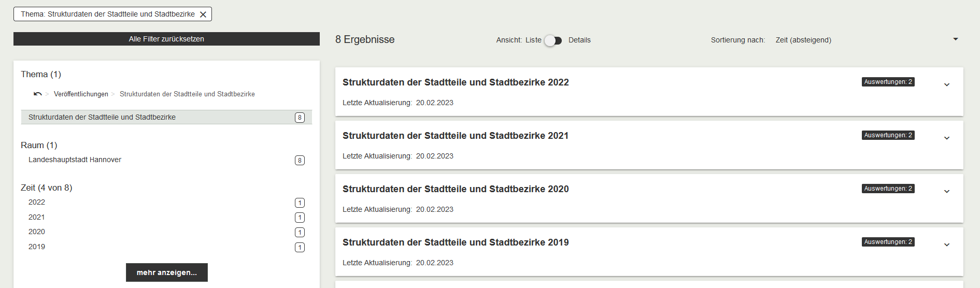Expand the Strukturdaten 2022 result chevron

tap(946, 85)
